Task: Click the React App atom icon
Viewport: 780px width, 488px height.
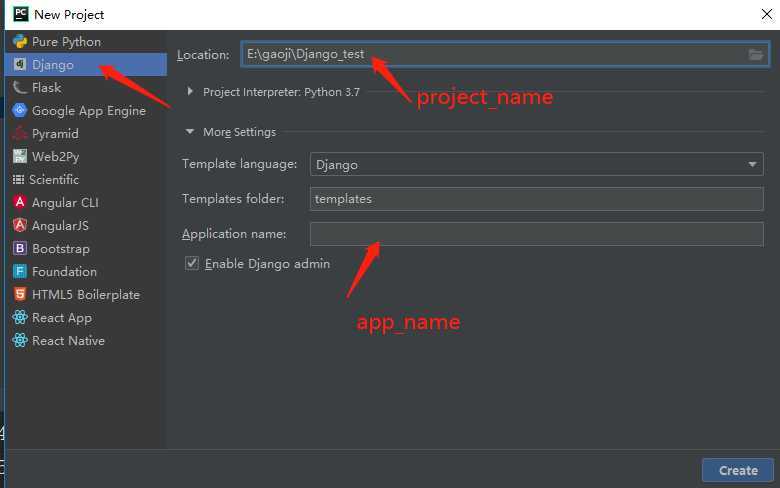Action: 20,317
